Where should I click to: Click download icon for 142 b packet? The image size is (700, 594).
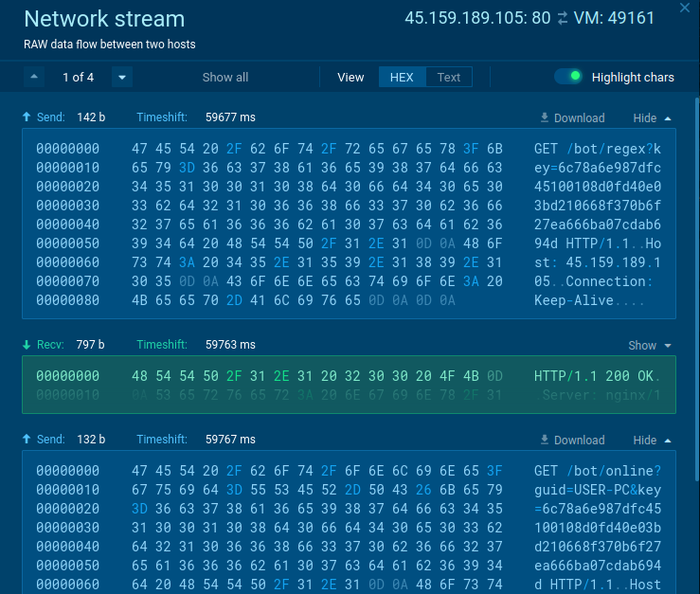coord(545,117)
